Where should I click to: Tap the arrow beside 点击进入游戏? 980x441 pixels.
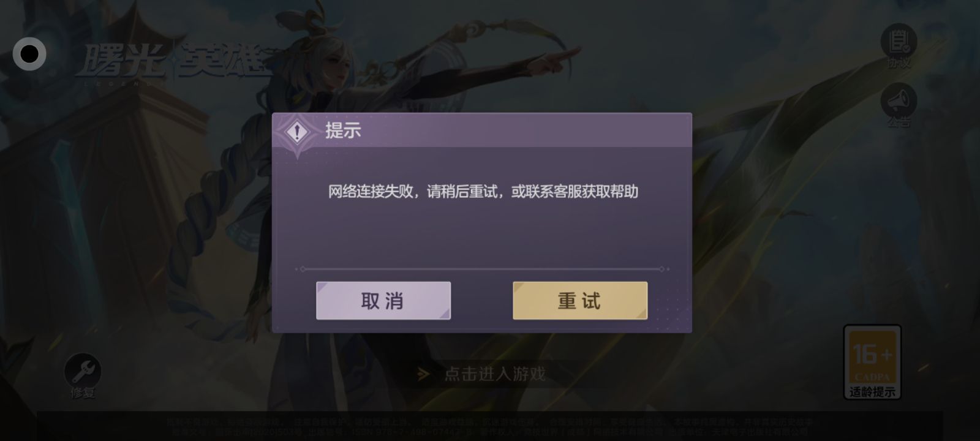pyautogui.click(x=423, y=374)
